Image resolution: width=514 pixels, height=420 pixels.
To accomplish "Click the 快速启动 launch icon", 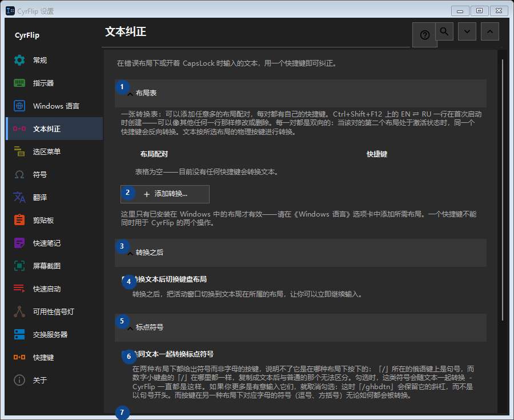I will point(19,289).
